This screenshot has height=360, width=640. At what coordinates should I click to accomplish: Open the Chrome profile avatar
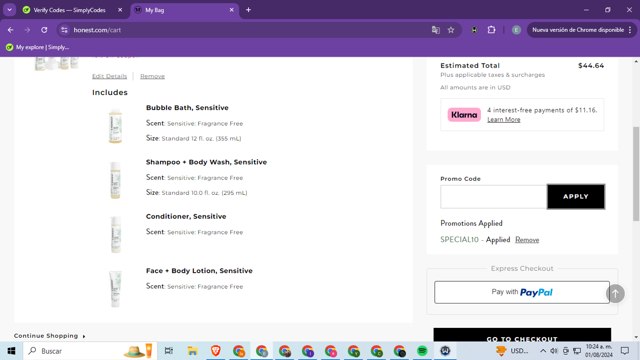516,30
